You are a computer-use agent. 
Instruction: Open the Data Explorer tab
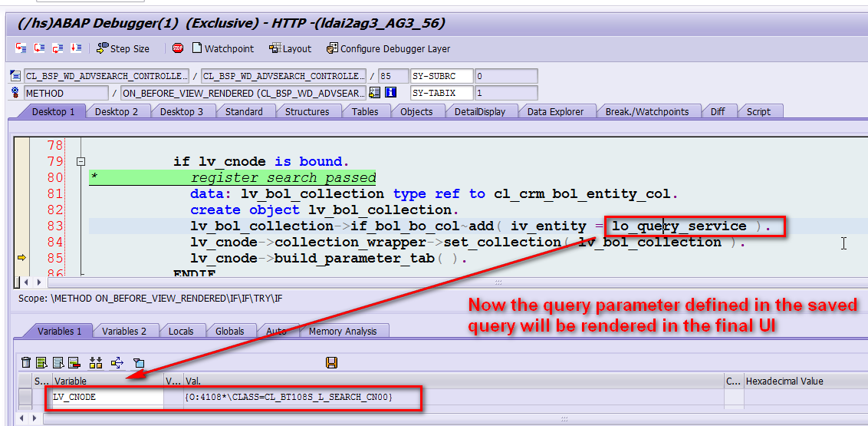(555, 111)
